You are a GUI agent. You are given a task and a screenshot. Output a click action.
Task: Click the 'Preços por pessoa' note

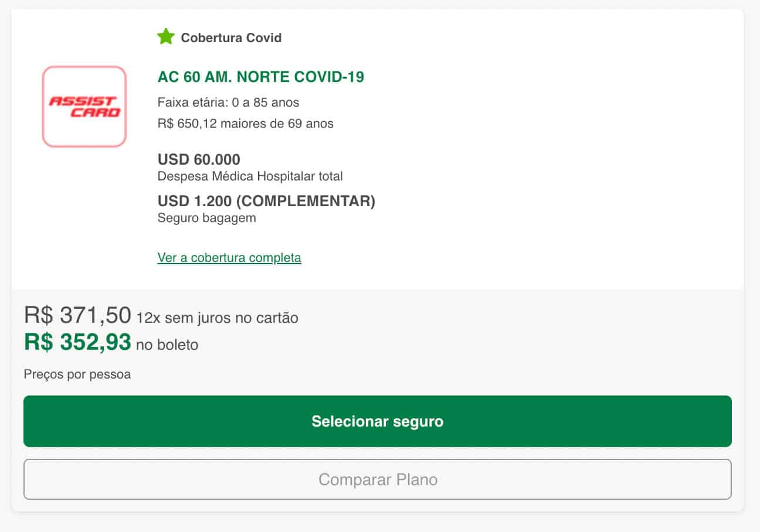tap(77, 374)
